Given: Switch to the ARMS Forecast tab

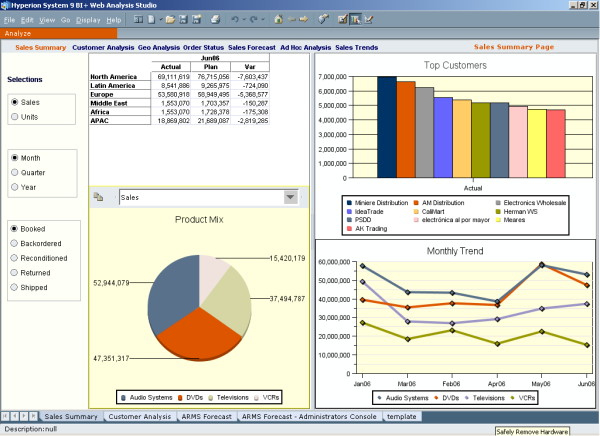Looking at the screenshot, I should point(207,416).
